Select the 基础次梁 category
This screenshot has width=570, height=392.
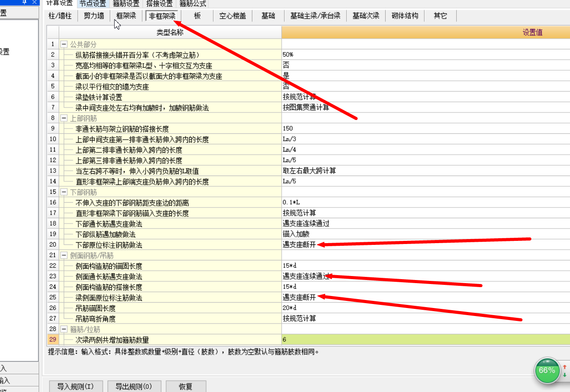(366, 16)
